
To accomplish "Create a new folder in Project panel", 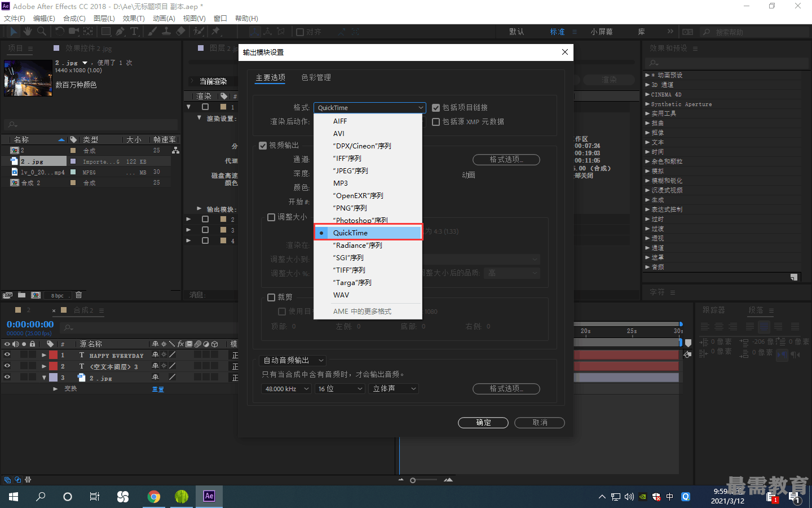I will click(x=21, y=295).
